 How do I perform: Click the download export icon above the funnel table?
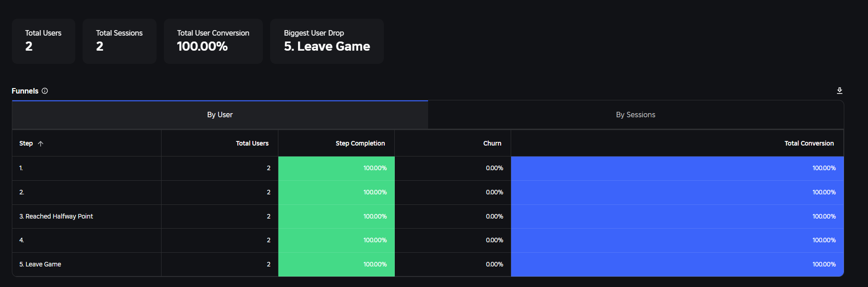[839, 90]
